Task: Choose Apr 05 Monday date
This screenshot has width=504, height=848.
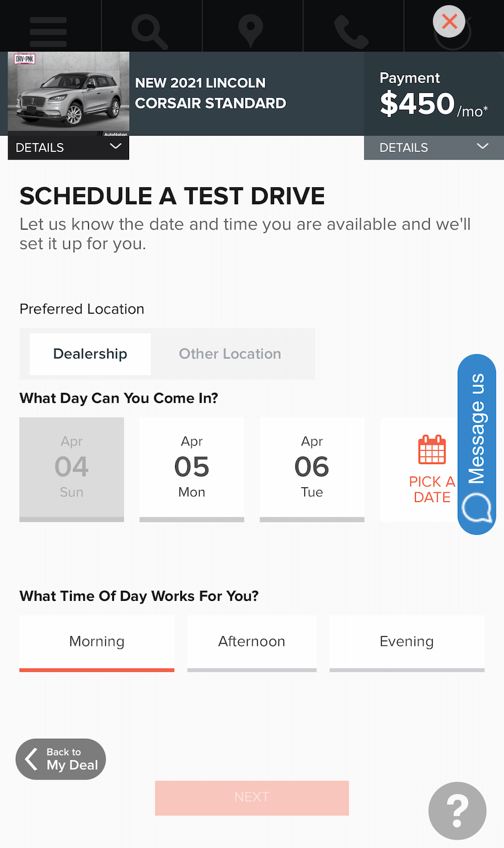Action: click(192, 468)
